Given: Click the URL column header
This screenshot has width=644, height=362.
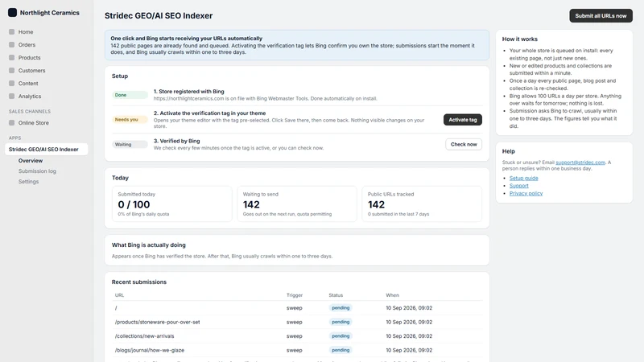Looking at the screenshot, I should tap(119, 295).
